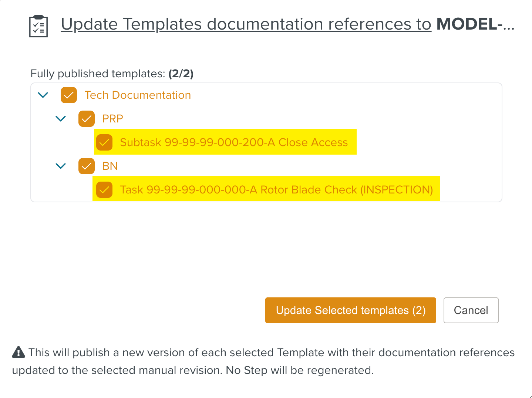The height and width of the screenshot is (398, 532).
Task: Uncheck the PRP checkbox
Action: pyautogui.click(x=86, y=119)
